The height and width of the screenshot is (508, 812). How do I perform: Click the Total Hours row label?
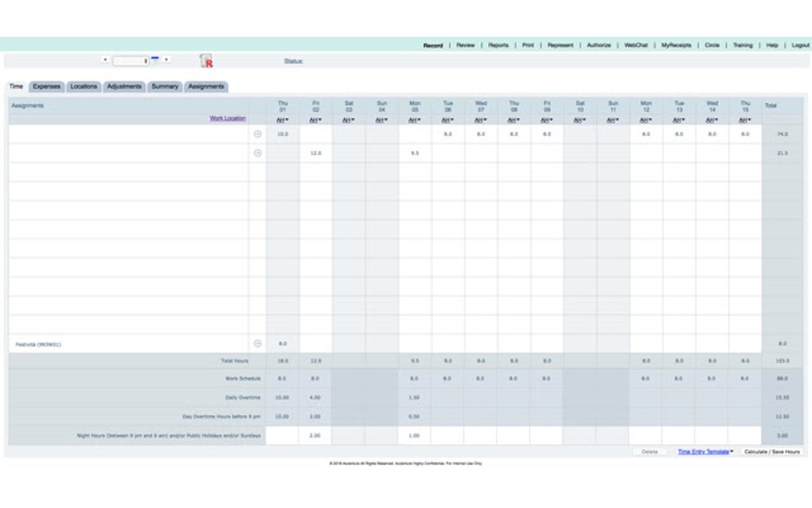coord(235,361)
